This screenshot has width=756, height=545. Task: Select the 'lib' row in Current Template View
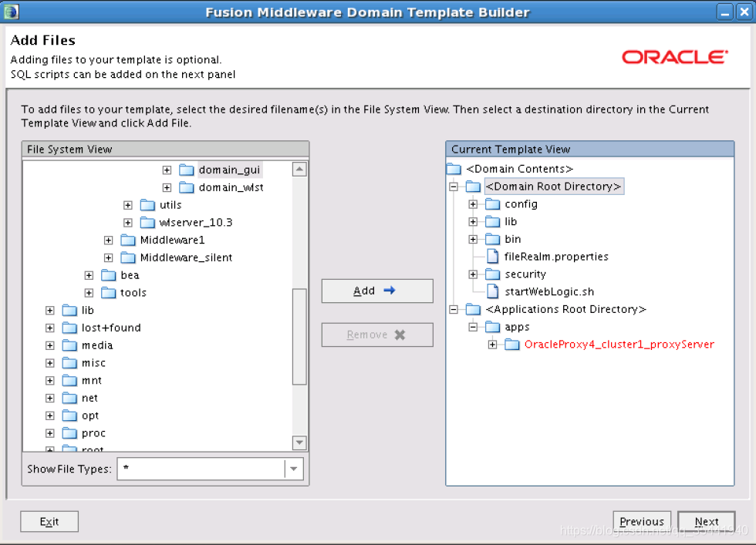tap(511, 222)
